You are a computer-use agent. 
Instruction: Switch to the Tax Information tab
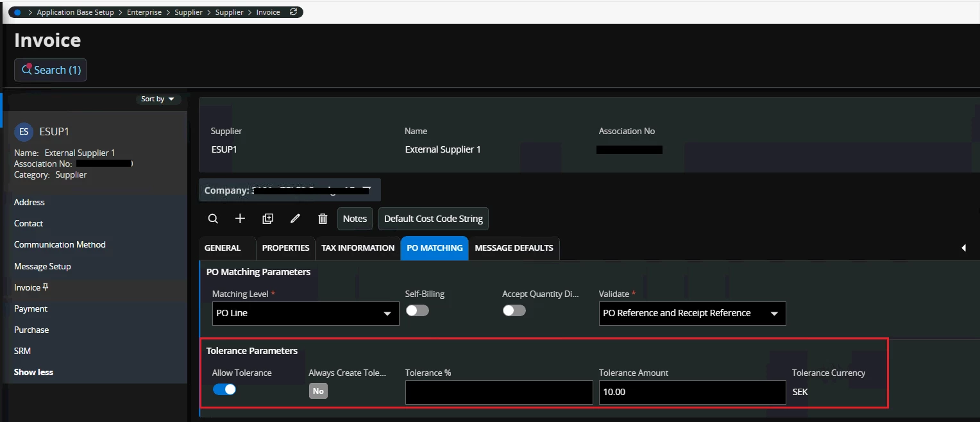point(358,248)
